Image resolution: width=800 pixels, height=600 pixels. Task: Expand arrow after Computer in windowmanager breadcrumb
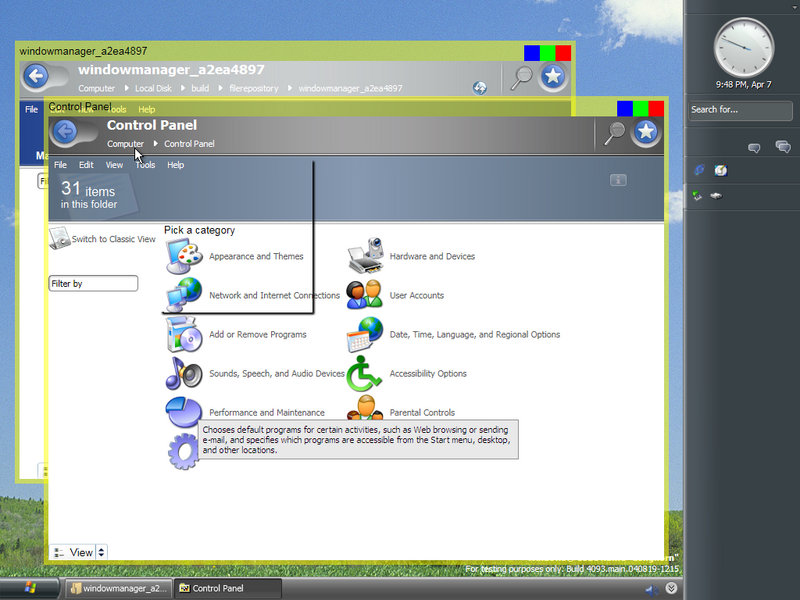[x=127, y=88]
